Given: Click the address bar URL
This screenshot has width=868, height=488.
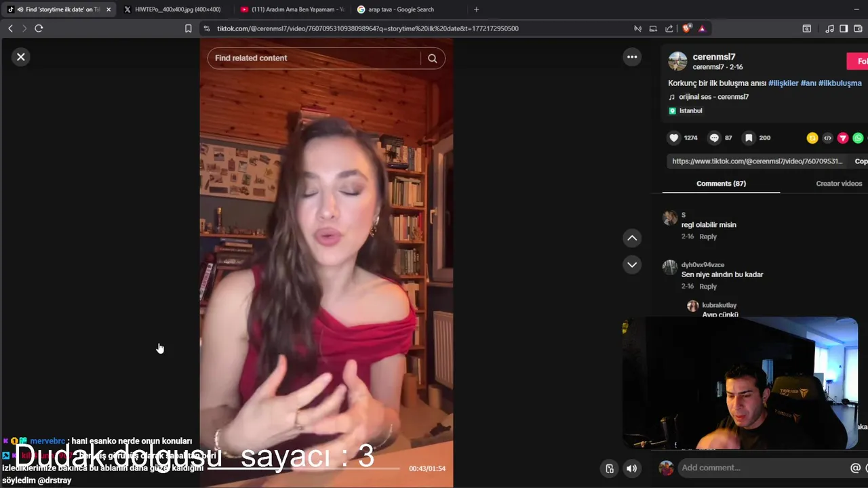Looking at the screenshot, I should pyautogui.click(x=368, y=28).
